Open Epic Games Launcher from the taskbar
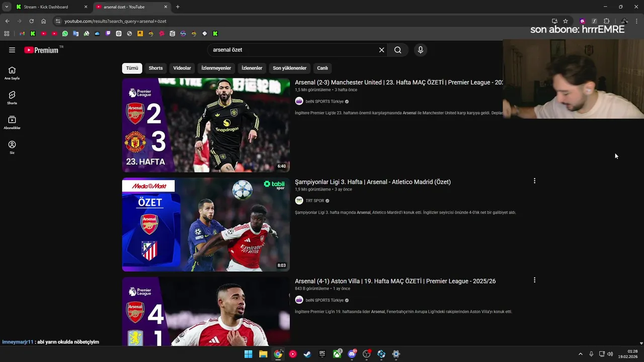 (322, 354)
